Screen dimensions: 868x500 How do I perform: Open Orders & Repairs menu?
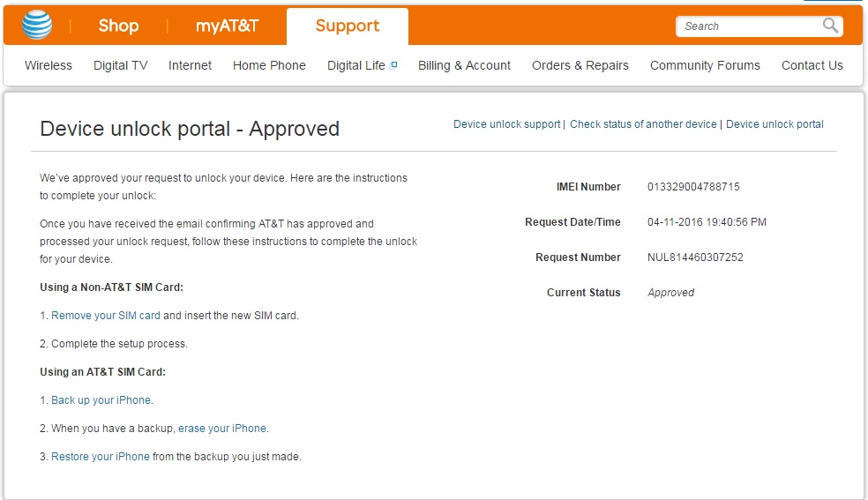580,65
